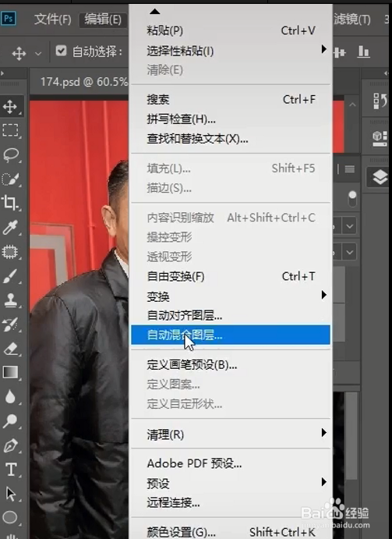The width and height of the screenshot is (392, 539).
Task: Expand the 预设 submenu
Action: coord(323,481)
